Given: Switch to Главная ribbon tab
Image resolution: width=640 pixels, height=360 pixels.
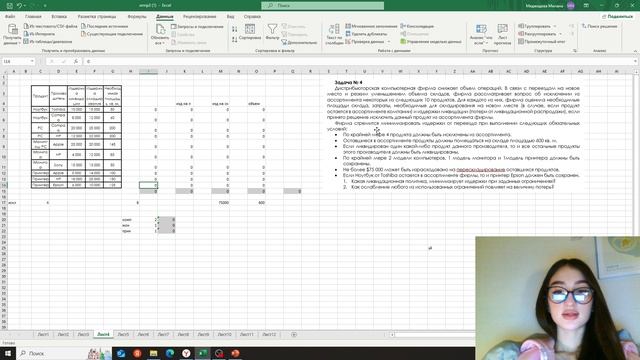Looking at the screenshot, I should pyautogui.click(x=33, y=17).
